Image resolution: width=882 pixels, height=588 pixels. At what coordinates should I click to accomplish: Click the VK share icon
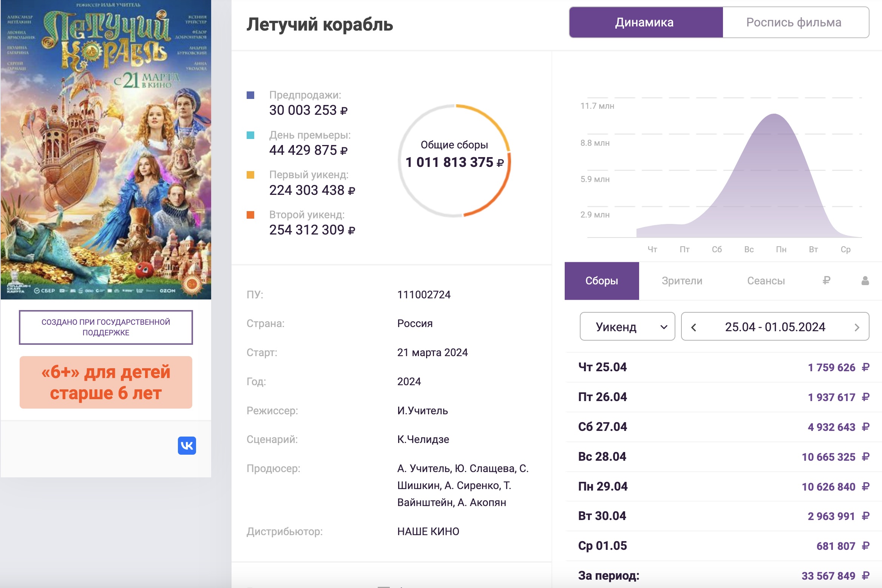[187, 446]
